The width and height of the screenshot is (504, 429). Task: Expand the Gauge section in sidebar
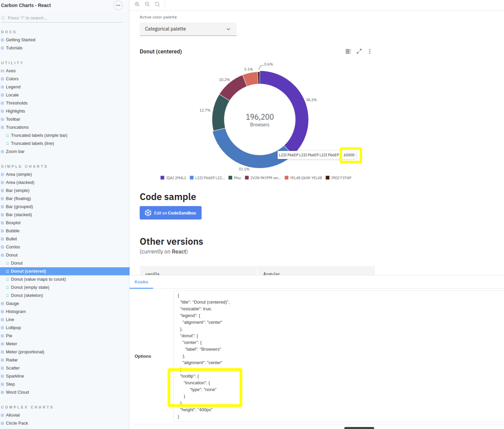click(x=3, y=303)
